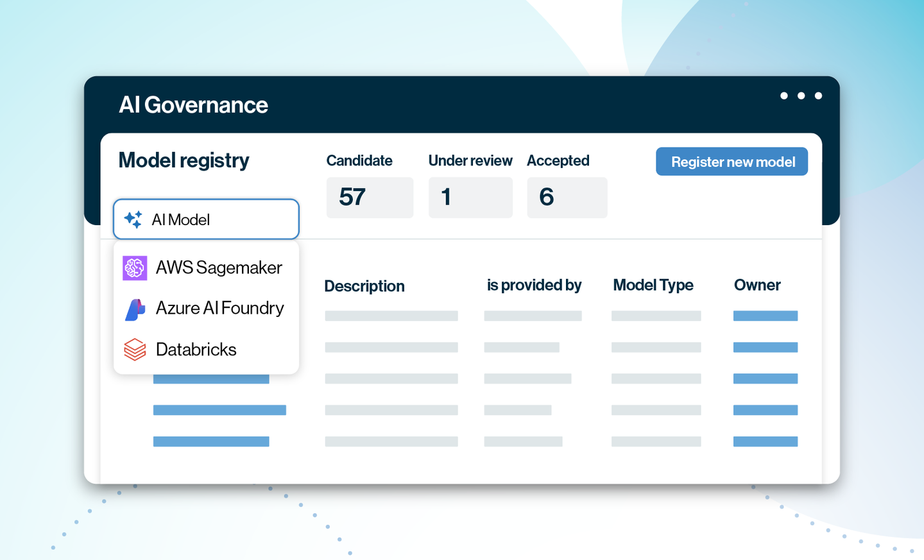Click the Candidate count tile showing 57
Image resolution: width=924 pixels, height=560 pixels.
pyautogui.click(x=370, y=198)
